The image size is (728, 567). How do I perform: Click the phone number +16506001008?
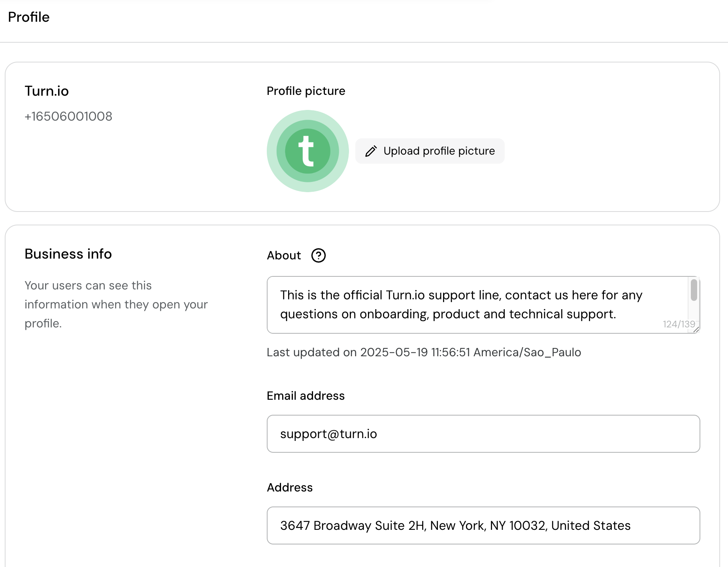[x=68, y=116]
